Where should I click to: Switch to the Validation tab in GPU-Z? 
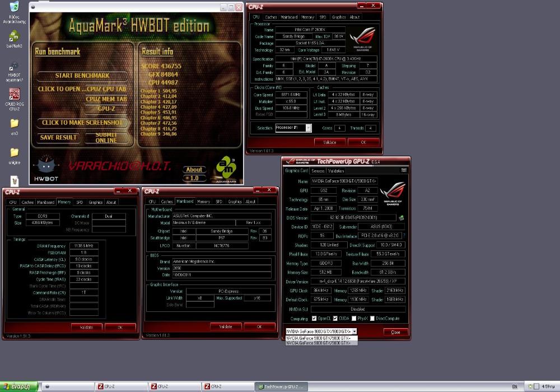pyautogui.click(x=336, y=171)
